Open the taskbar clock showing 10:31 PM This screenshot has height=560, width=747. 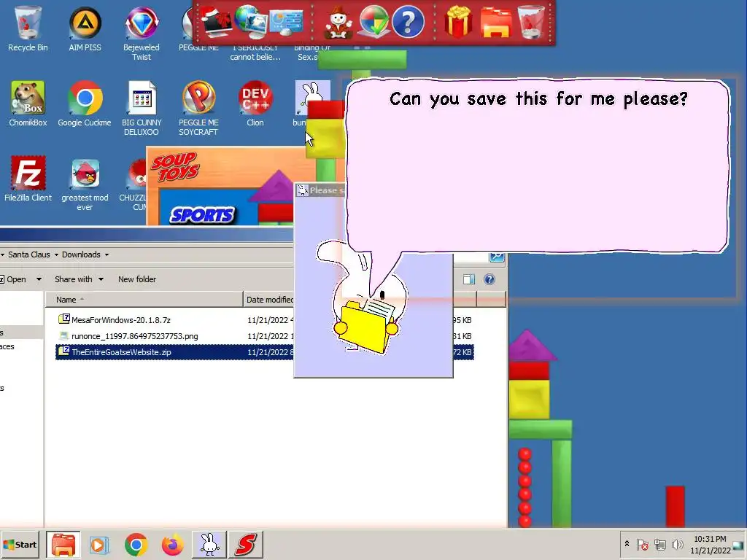pyautogui.click(x=710, y=544)
